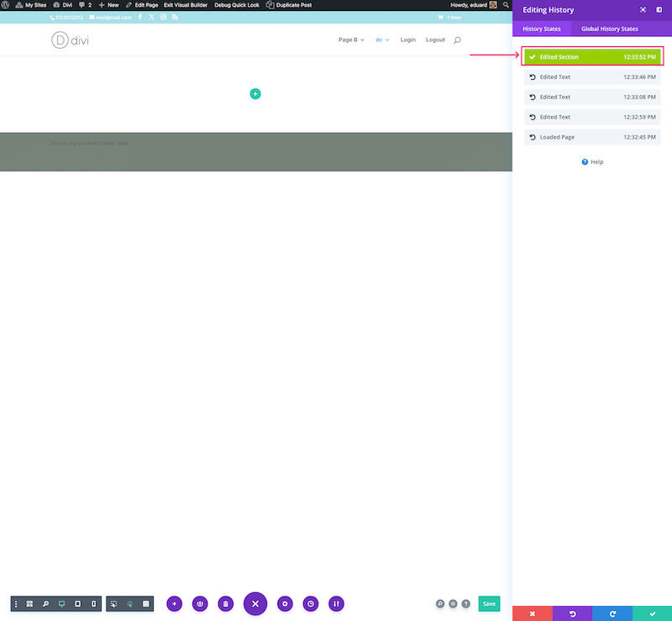
Task: Switch to the Global History States tab
Action: point(610,29)
